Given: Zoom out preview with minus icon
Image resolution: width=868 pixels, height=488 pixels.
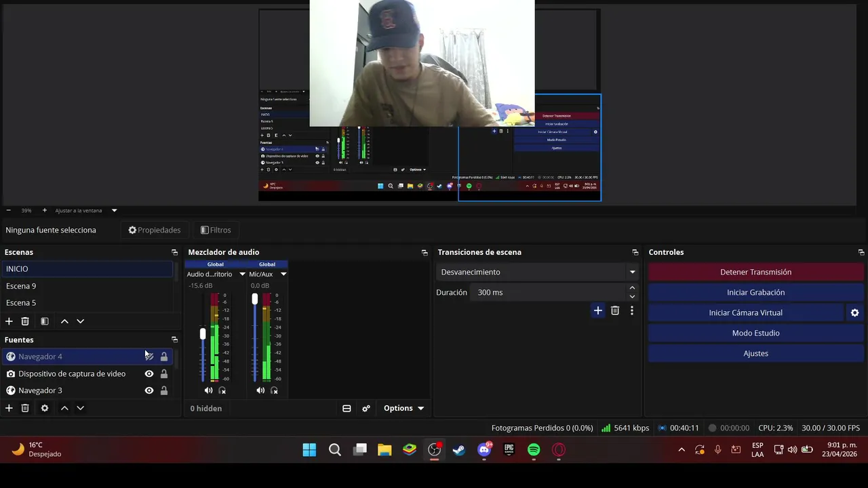Looking at the screenshot, I should [8, 211].
